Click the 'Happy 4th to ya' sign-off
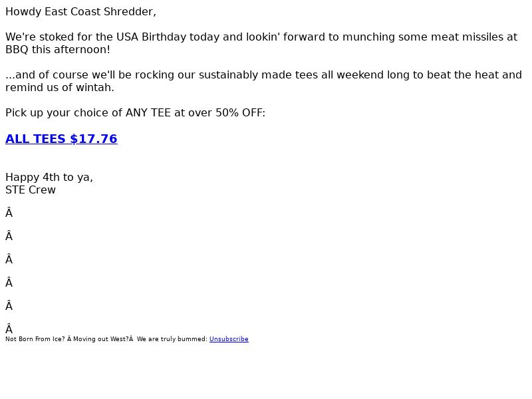Image resolution: width=532 pixels, height=399 pixels. point(49,177)
